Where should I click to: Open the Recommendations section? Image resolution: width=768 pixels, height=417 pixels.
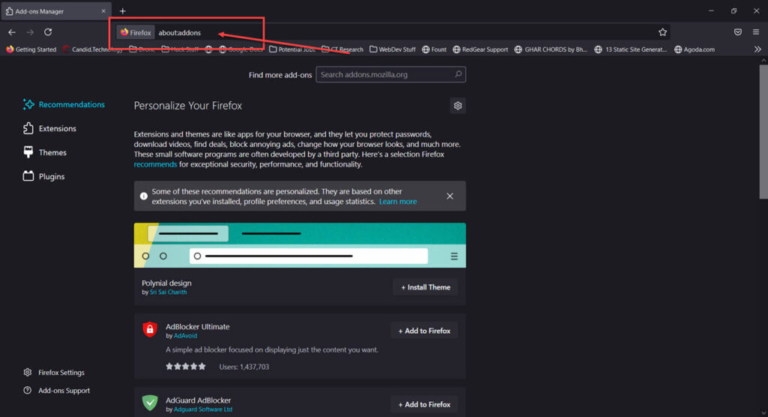(x=64, y=104)
